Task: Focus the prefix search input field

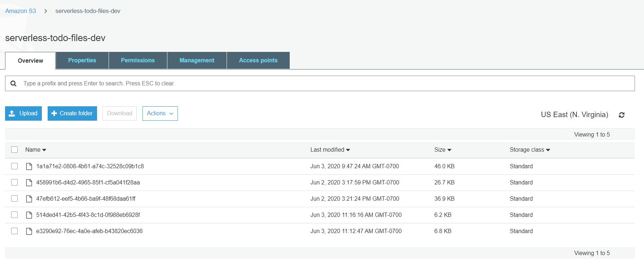Action: point(320,83)
